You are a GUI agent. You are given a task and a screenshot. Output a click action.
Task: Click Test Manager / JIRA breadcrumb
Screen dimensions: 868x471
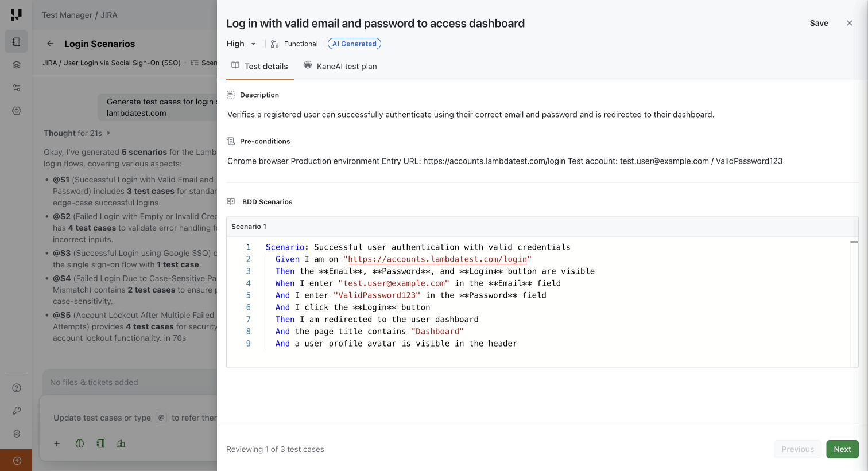point(80,15)
